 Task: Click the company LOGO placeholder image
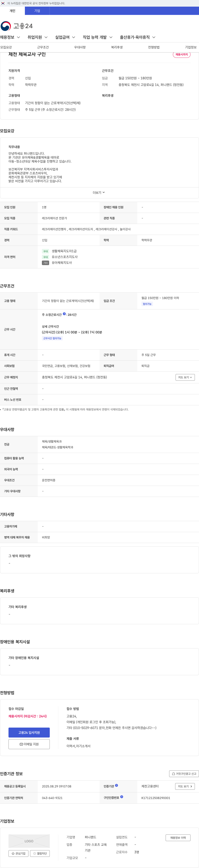pos(29,841)
